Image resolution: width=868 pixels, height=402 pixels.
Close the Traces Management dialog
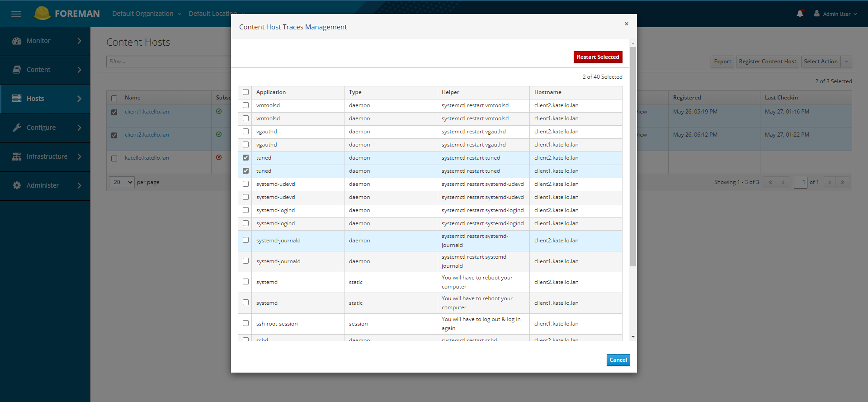pos(627,24)
